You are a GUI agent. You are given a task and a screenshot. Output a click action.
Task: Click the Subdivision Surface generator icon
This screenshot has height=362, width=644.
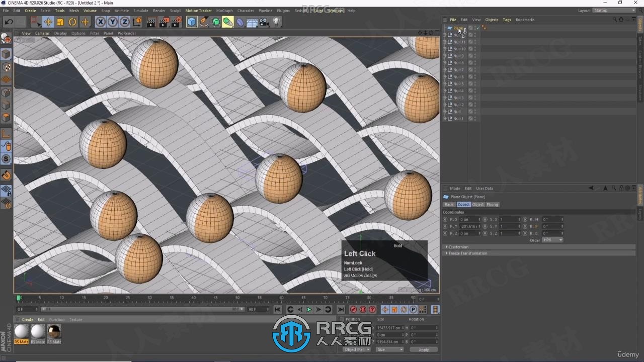point(216,22)
